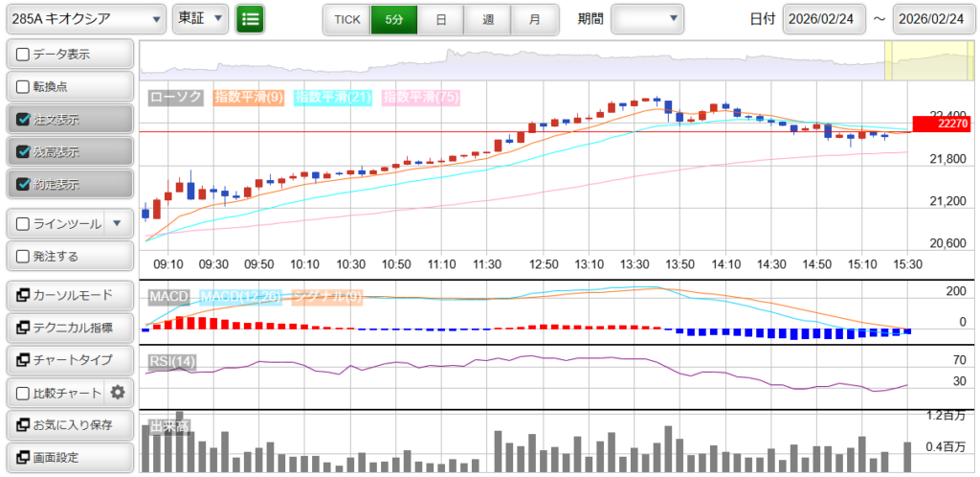
Task: Open チャートタイプ selection panel
Action: click(x=69, y=359)
